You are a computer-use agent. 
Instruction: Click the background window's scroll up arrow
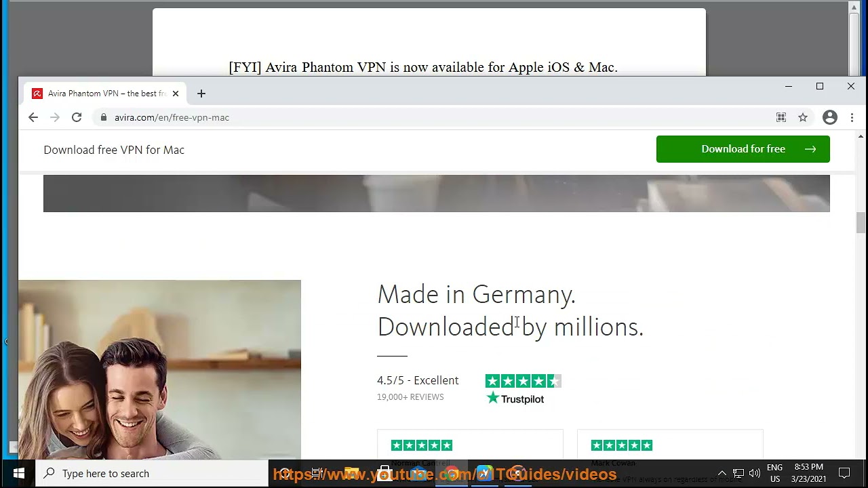(854, 7)
